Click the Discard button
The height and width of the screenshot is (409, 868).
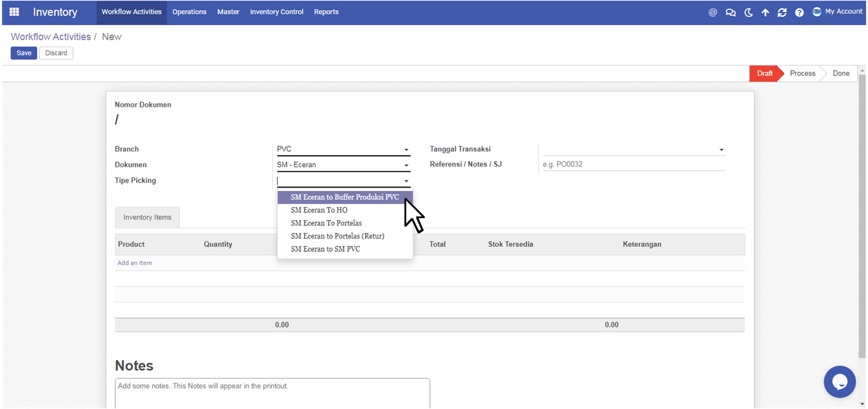(x=56, y=53)
